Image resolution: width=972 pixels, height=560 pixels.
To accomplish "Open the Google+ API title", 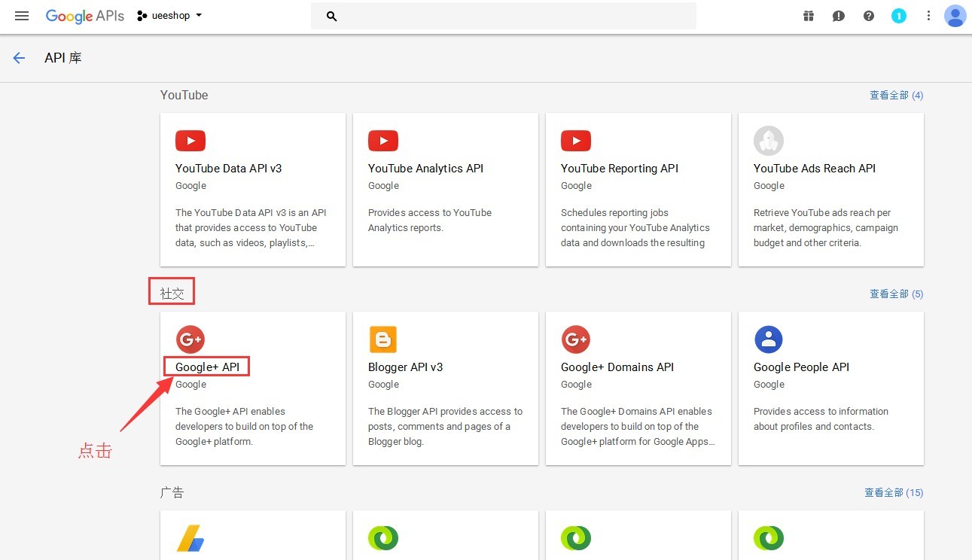I will click(208, 367).
